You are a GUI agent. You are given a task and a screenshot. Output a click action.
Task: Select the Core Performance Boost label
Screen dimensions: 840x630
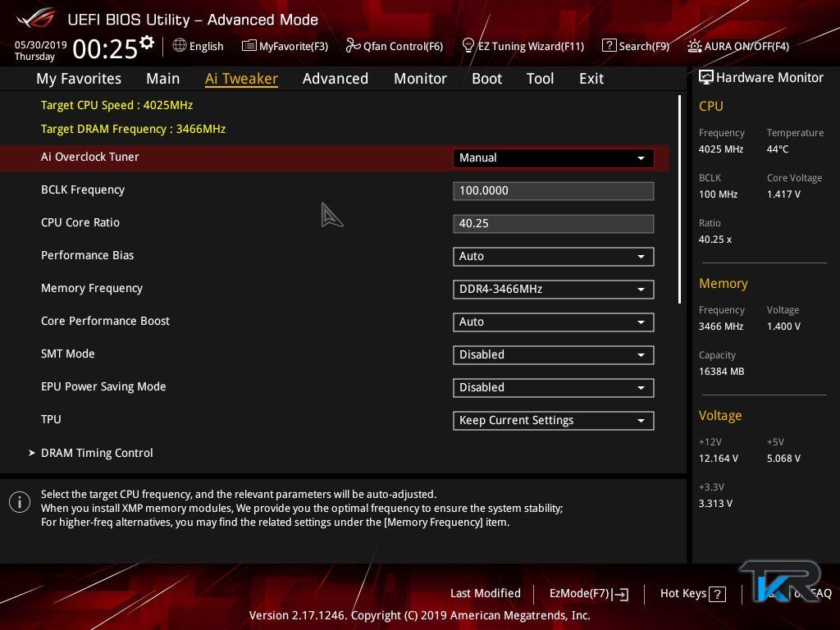click(x=106, y=321)
